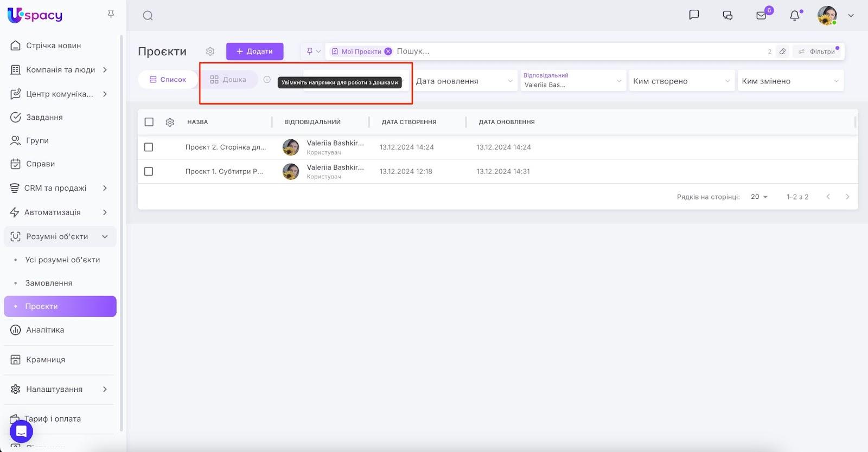868x452 pixels.
Task: Click the eraser icon to clear filters
Action: click(782, 51)
